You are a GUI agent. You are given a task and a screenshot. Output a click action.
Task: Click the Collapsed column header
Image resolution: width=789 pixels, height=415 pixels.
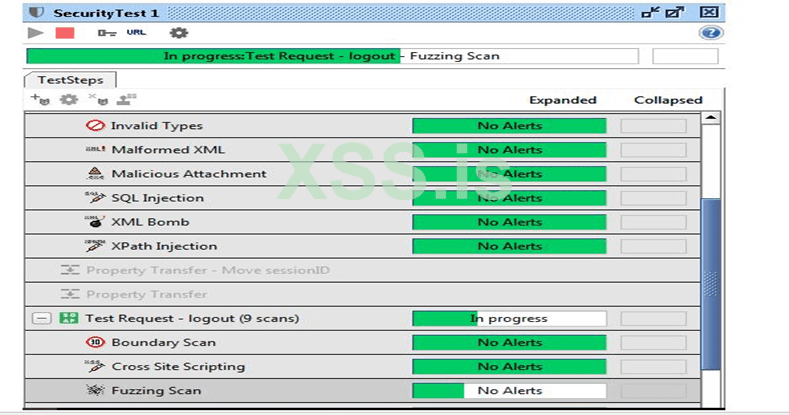(x=668, y=100)
